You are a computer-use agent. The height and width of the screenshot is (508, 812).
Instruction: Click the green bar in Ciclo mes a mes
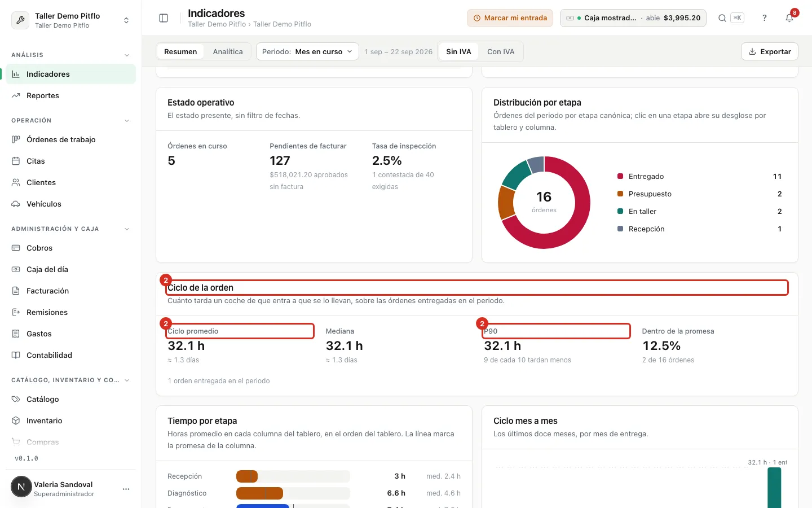tap(774, 488)
